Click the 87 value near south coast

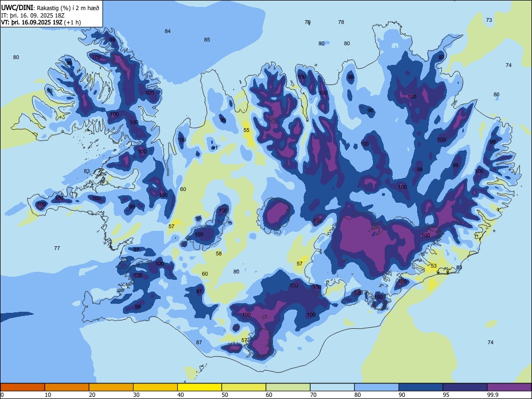click(199, 342)
